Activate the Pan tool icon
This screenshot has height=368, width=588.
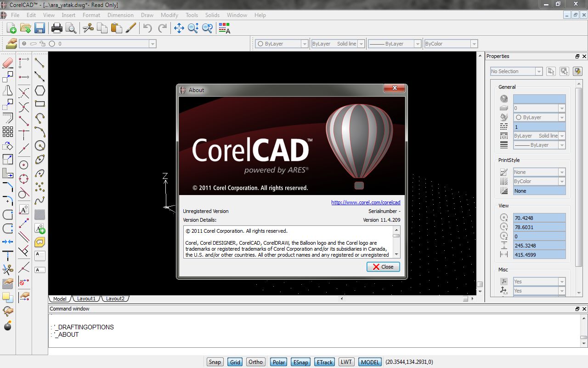pyautogui.click(x=179, y=28)
